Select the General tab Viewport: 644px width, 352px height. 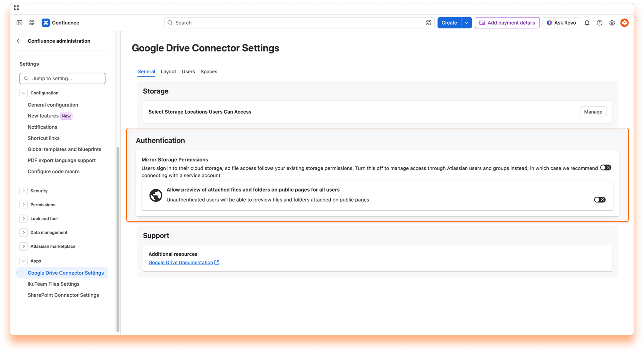click(146, 72)
